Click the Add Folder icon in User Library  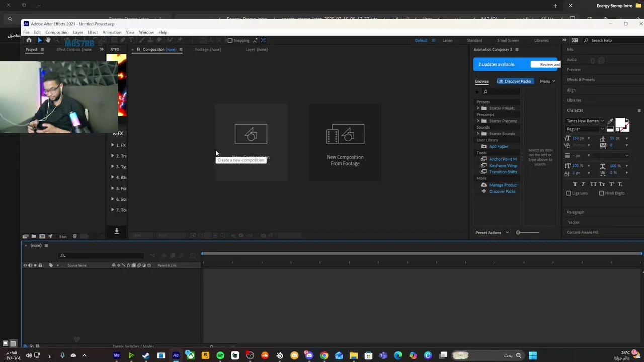(484, 146)
